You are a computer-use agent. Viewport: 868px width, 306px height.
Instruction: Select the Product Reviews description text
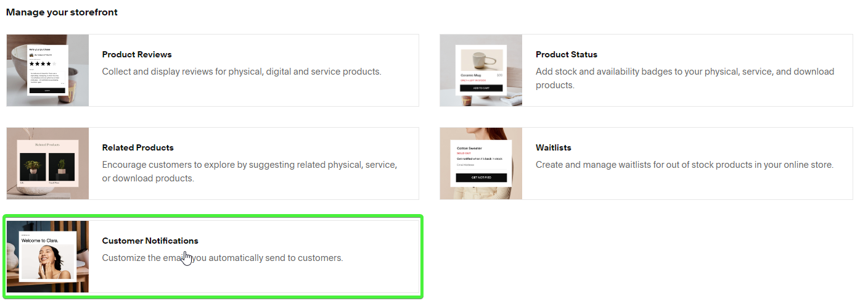242,72
